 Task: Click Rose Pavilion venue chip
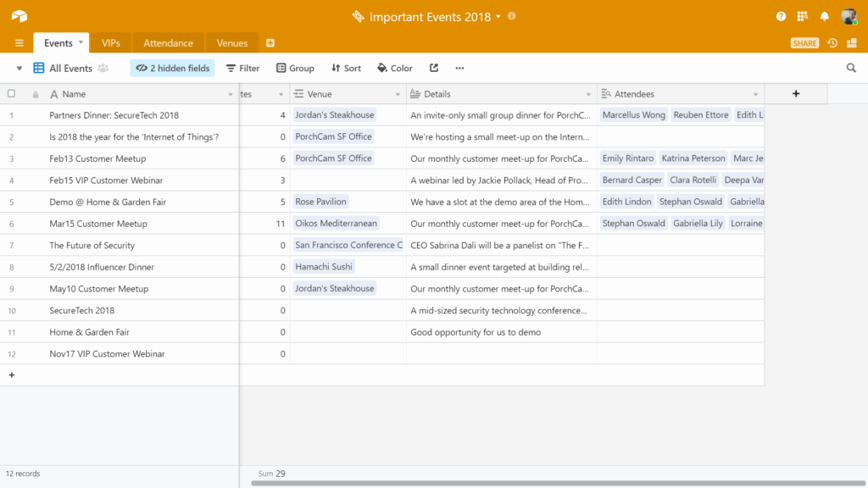point(320,202)
